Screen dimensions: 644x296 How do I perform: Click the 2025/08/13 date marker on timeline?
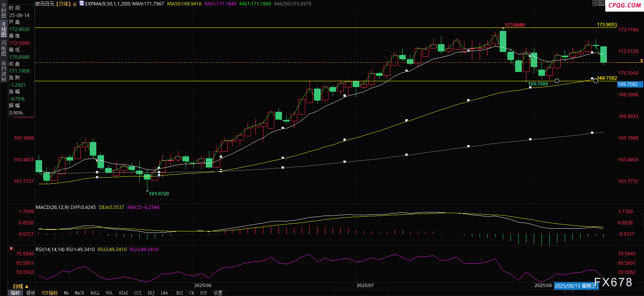pyautogui.click(x=576, y=286)
